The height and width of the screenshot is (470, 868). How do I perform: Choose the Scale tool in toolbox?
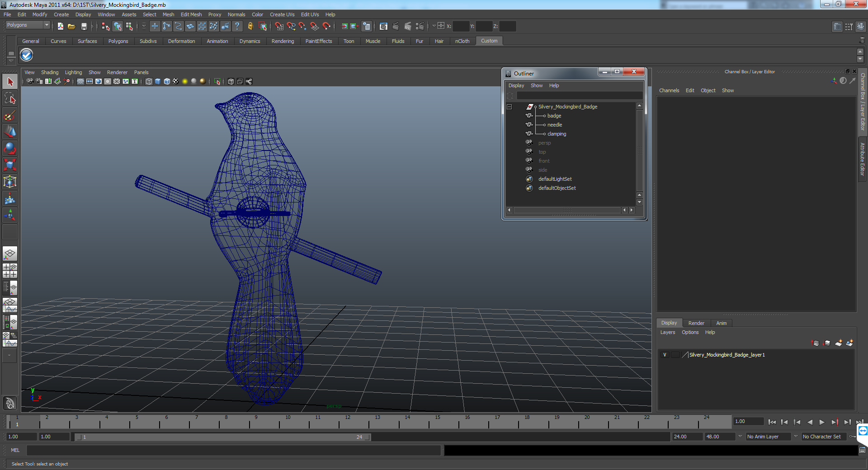pos(10,165)
